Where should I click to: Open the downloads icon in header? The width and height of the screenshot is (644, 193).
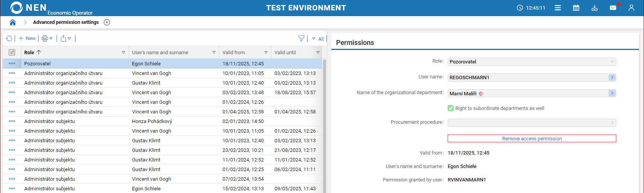click(x=594, y=8)
